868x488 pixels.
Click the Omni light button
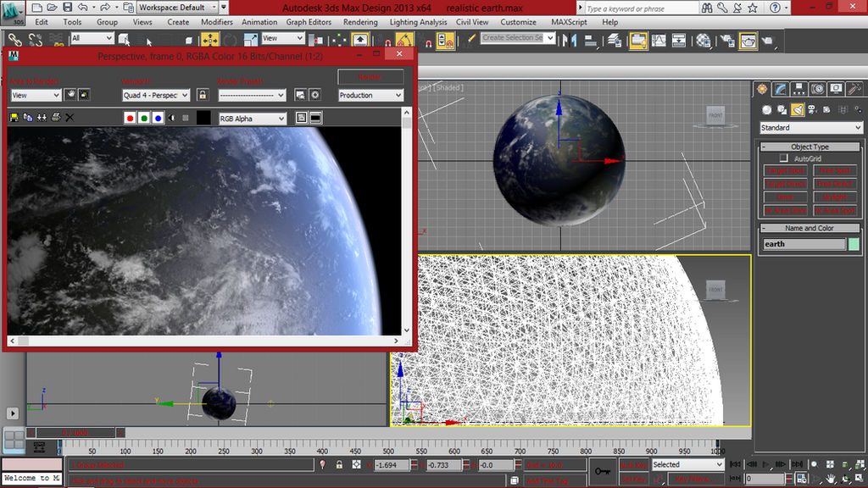click(785, 197)
